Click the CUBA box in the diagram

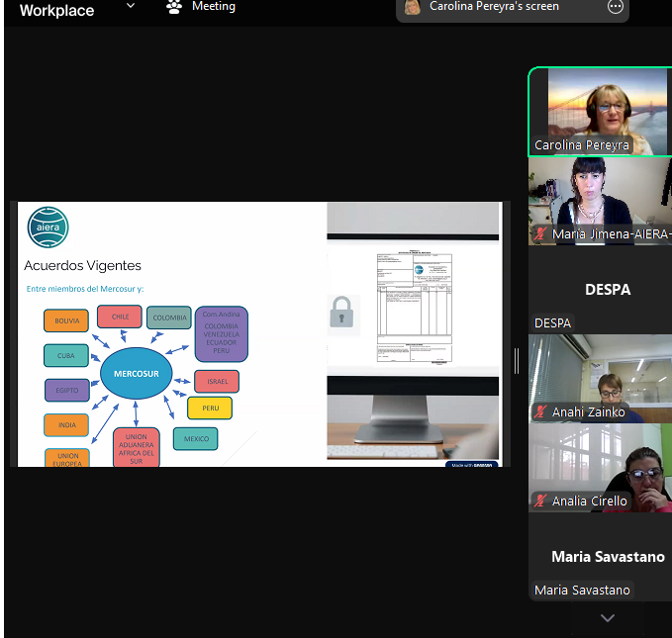(66, 356)
